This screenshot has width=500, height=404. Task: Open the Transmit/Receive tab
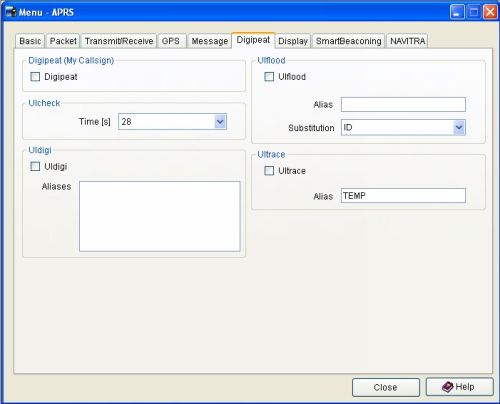[x=119, y=41]
